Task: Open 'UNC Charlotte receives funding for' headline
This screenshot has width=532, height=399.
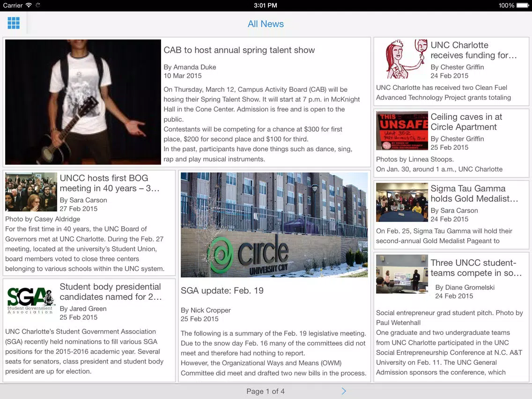Action: coord(473,50)
